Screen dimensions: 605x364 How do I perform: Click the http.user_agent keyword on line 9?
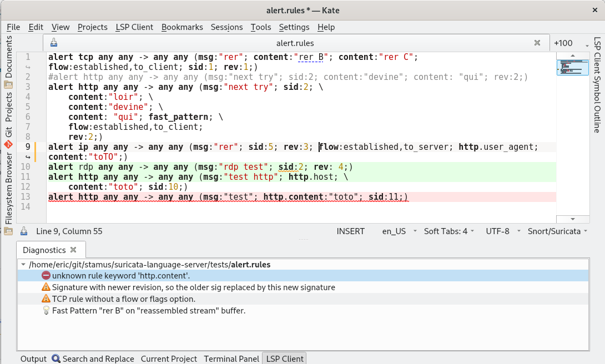click(496, 147)
